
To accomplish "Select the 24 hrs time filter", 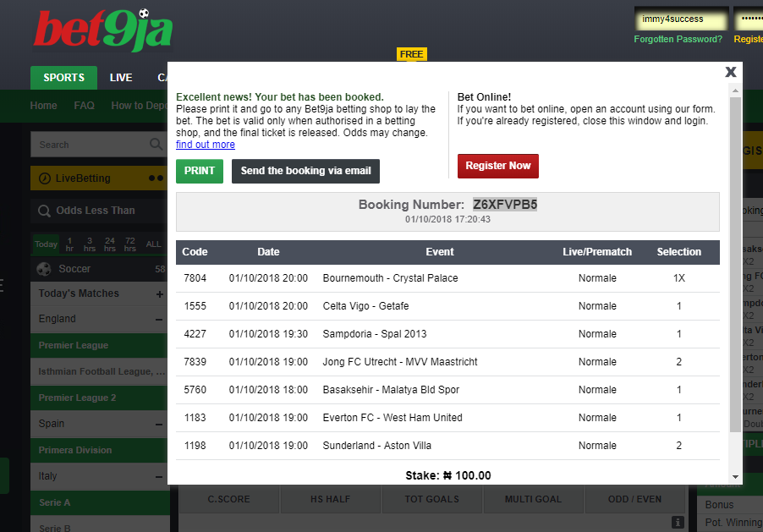I will [x=110, y=244].
